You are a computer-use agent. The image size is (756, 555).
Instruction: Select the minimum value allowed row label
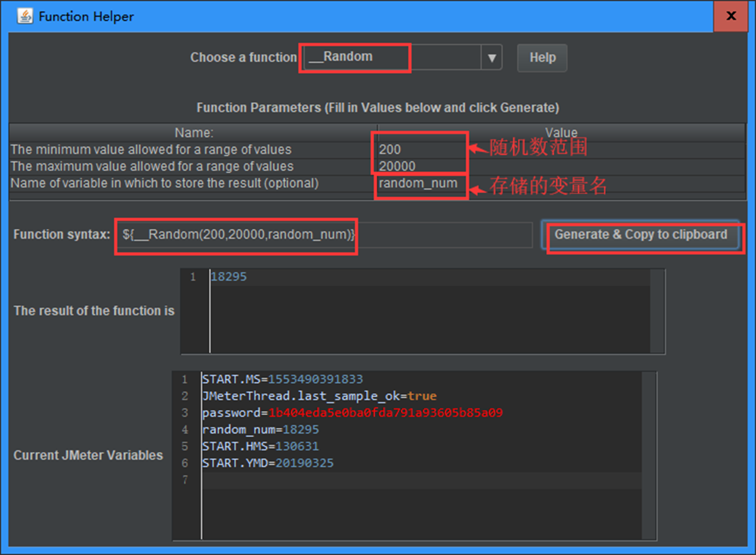click(x=151, y=149)
